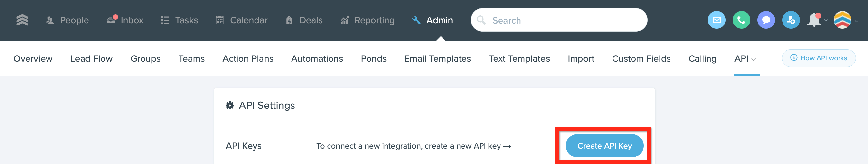
Task: Open the Action Plans tab
Action: pos(248,59)
